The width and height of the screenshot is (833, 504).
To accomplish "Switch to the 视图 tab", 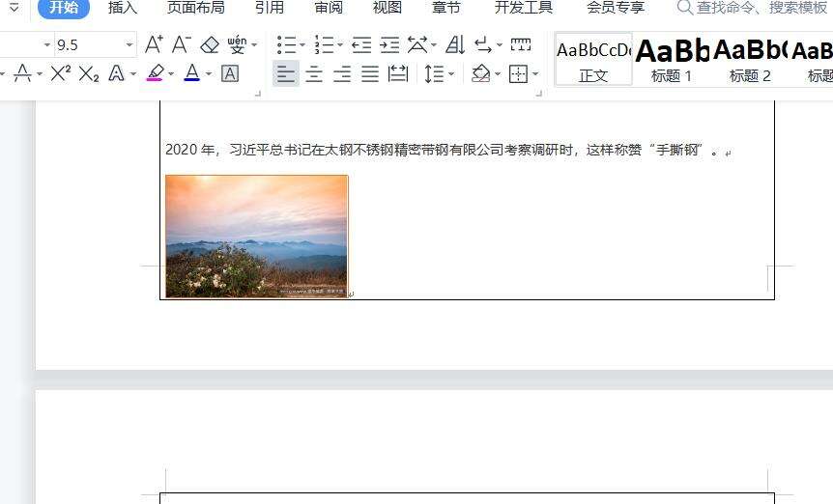I will [388, 8].
